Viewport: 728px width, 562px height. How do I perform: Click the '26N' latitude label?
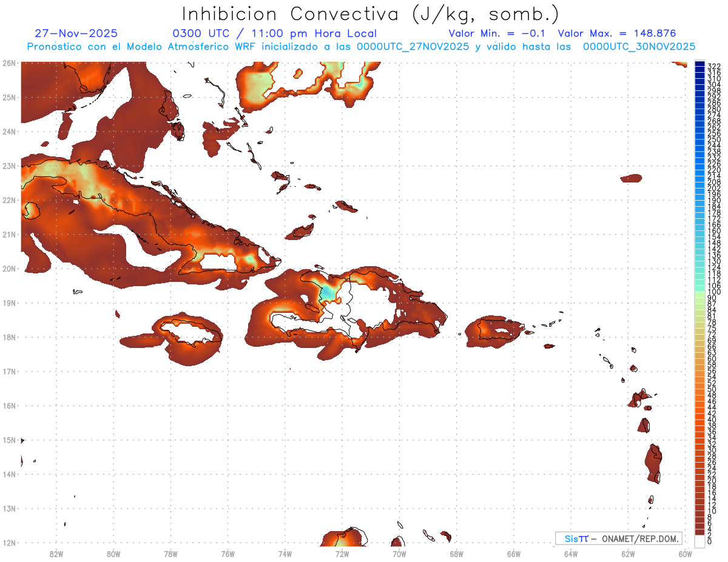pyautogui.click(x=8, y=63)
